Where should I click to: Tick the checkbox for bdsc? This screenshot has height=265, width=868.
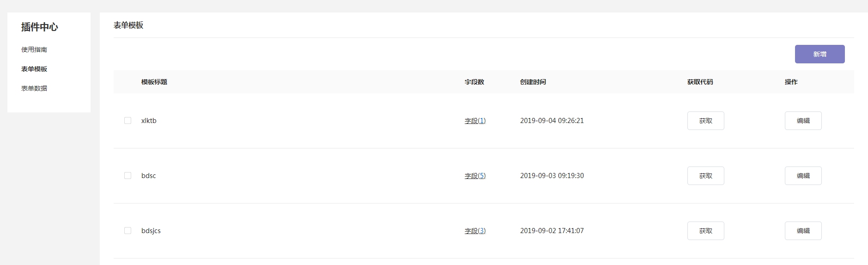128,176
